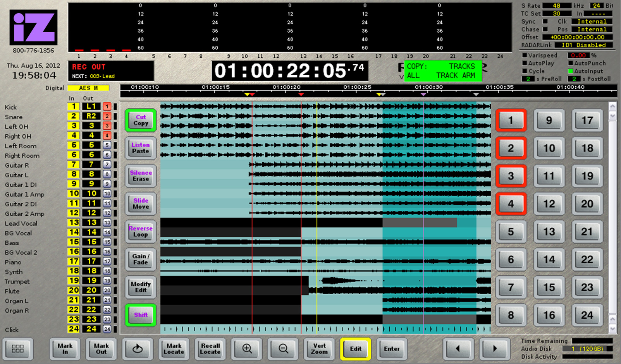Click the left arrow navigation button
The width and height of the screenshot is (621, 364).
point(458,349)
